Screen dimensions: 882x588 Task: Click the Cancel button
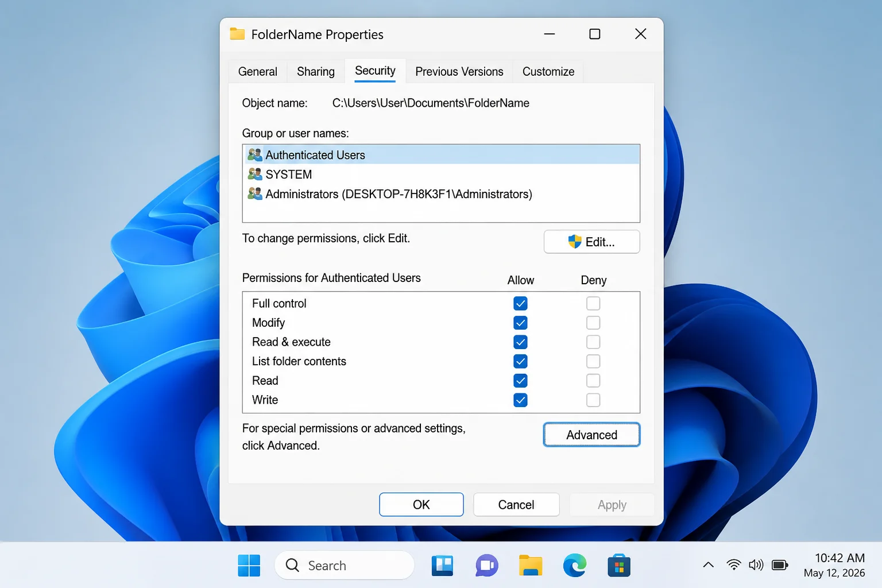[x=516, y=505]
